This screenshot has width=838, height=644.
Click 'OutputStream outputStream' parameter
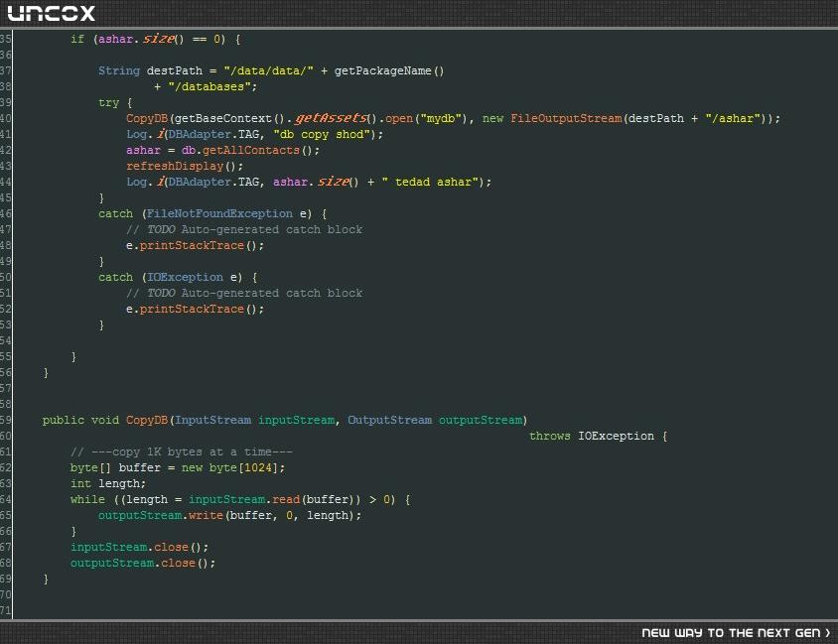[x=435, y=421]
